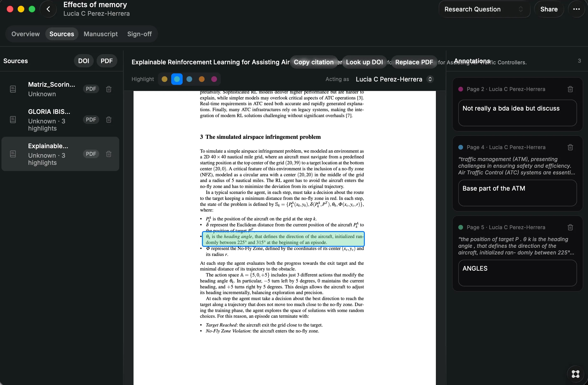
Task: Pick the orange highlight color
Action: 201,79
